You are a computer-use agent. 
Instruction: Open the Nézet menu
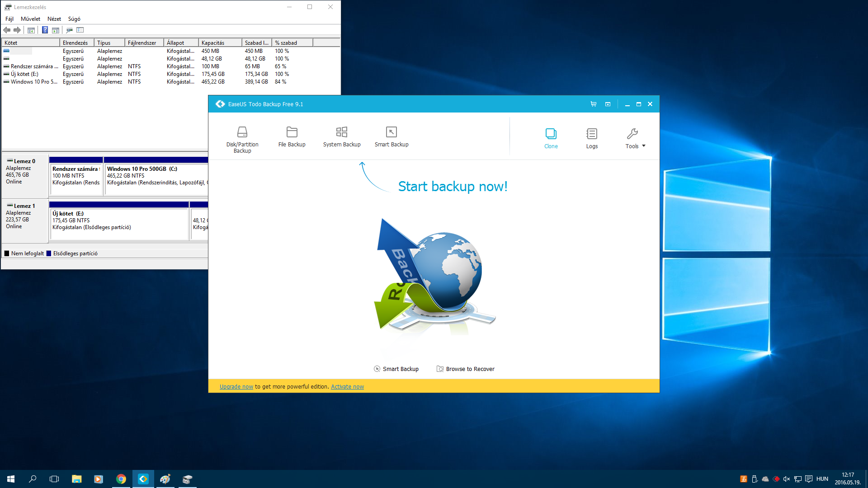(x=54, y=19)
